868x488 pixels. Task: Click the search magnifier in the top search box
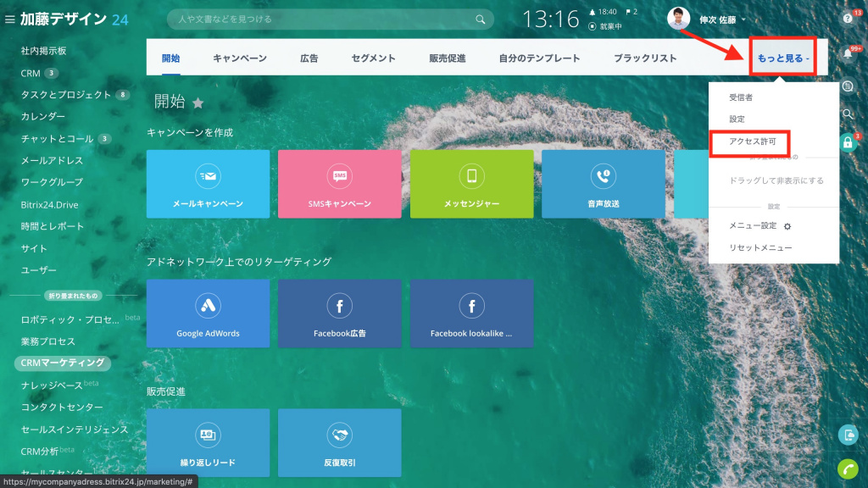pyautogui.click(x=480, y=19)
